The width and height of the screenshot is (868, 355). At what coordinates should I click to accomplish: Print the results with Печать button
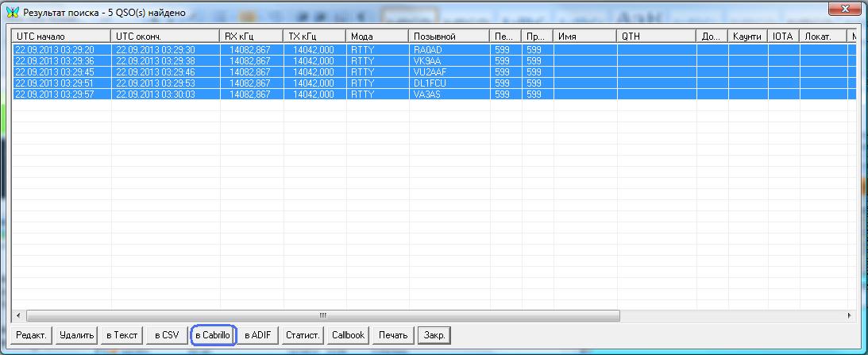[393, 335]
